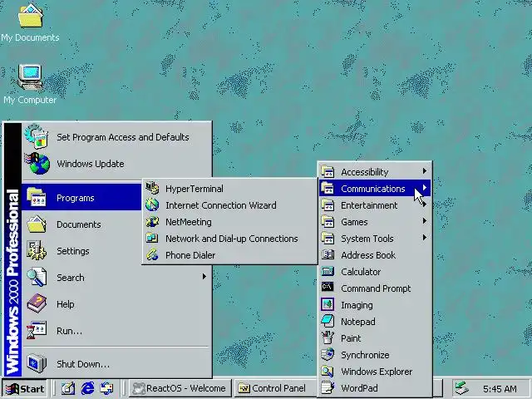Choose Windows Update entry
Image resolution: width=532 pixels, height=399 pixels.
pos(117,164)
